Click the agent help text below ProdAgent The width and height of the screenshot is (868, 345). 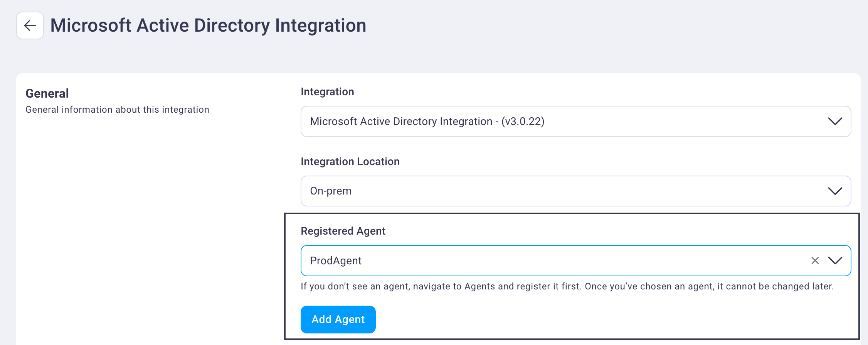567,286
